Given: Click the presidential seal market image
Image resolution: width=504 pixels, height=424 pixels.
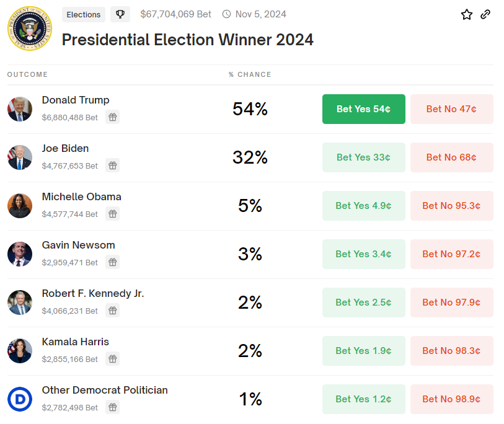Looking at the screenshot, I should 29,29.
